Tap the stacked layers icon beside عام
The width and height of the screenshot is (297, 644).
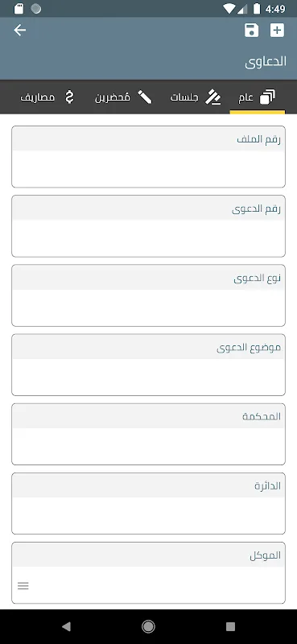pyautogui.click(x=268, y=97)
